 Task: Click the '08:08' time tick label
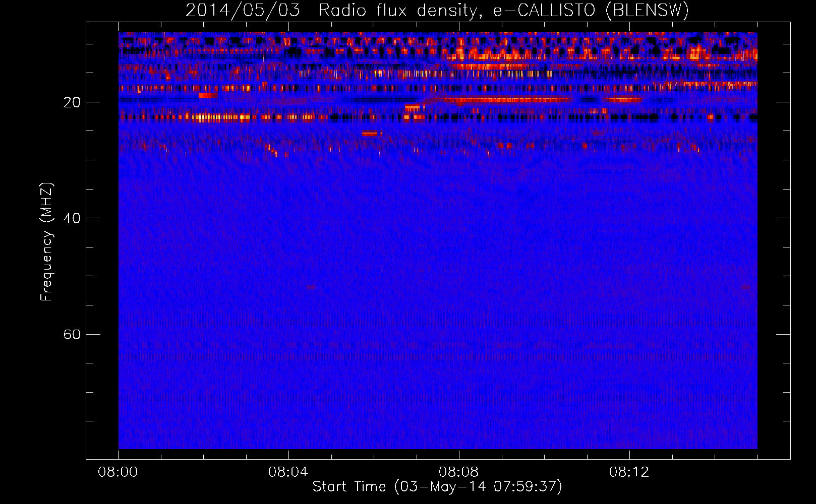(x=459, y=473)
